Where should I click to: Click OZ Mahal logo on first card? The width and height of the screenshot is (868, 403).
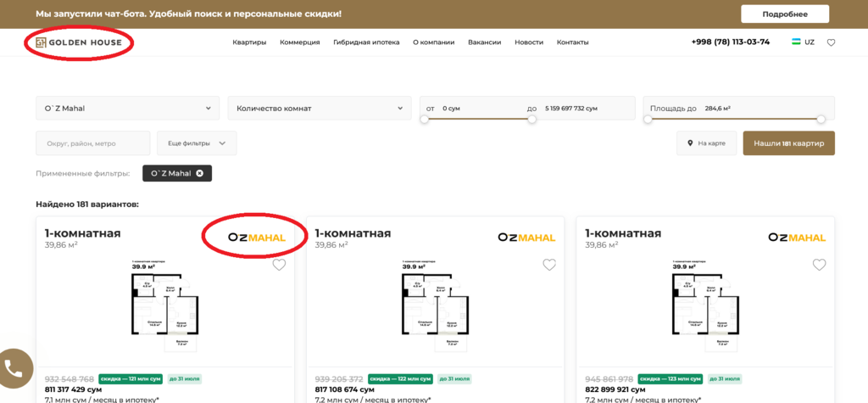pyautogui.click(x=257, y=238)
